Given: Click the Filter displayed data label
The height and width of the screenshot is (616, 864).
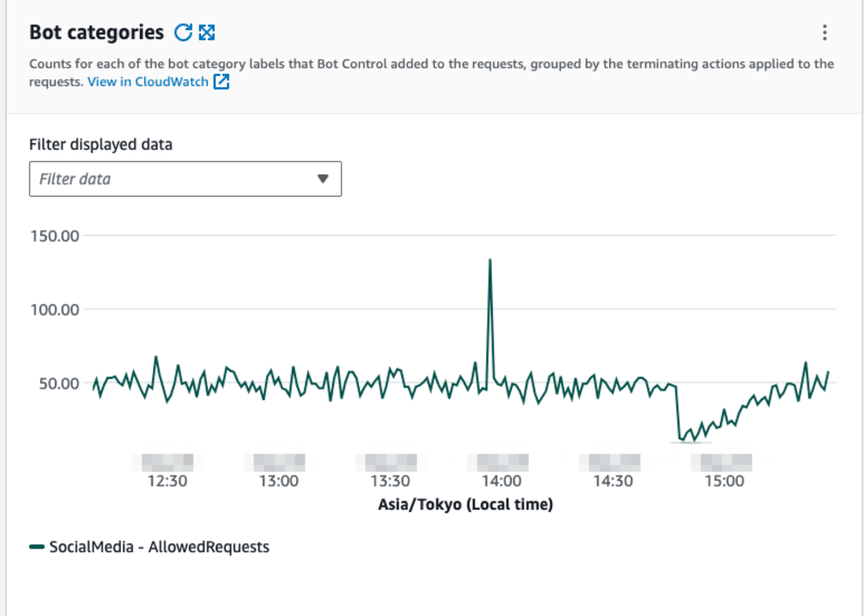Looking at the screenshot, I should (101, 144).
